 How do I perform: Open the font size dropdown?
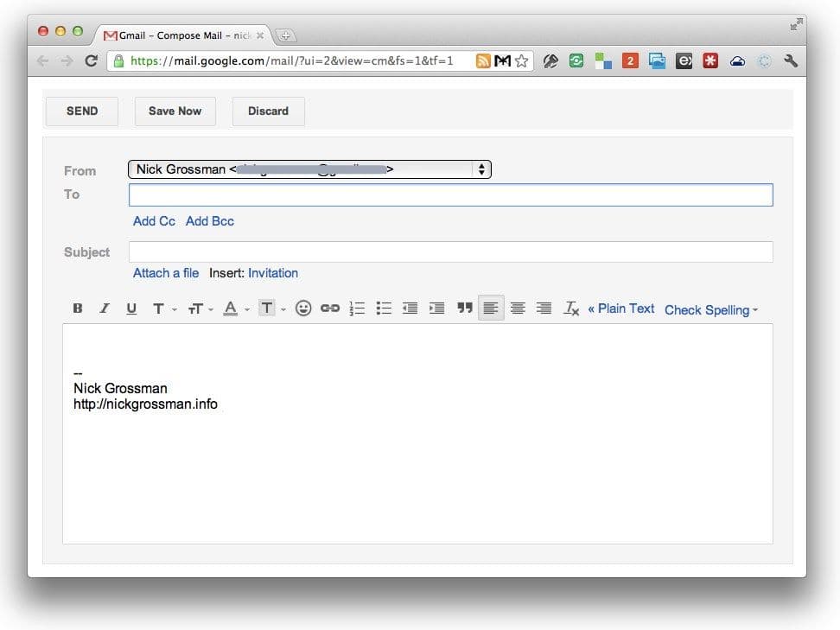click(x=200, y=309)
